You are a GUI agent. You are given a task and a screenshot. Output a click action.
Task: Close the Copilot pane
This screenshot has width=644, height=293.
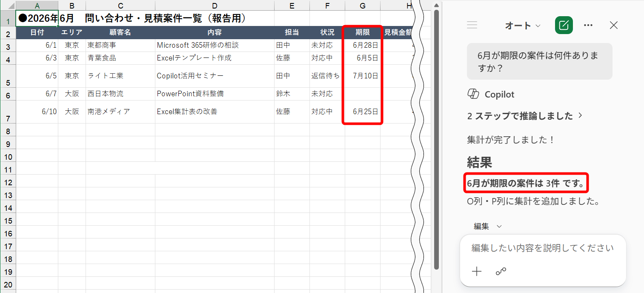tap(613, 25)
